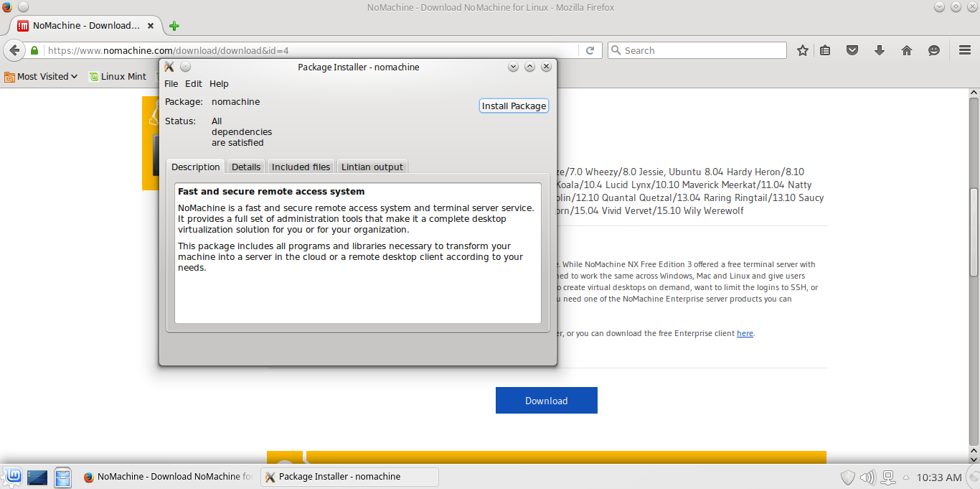Show your bookmarks list icon
Screen dimensions: 980x489
point(825,50)
